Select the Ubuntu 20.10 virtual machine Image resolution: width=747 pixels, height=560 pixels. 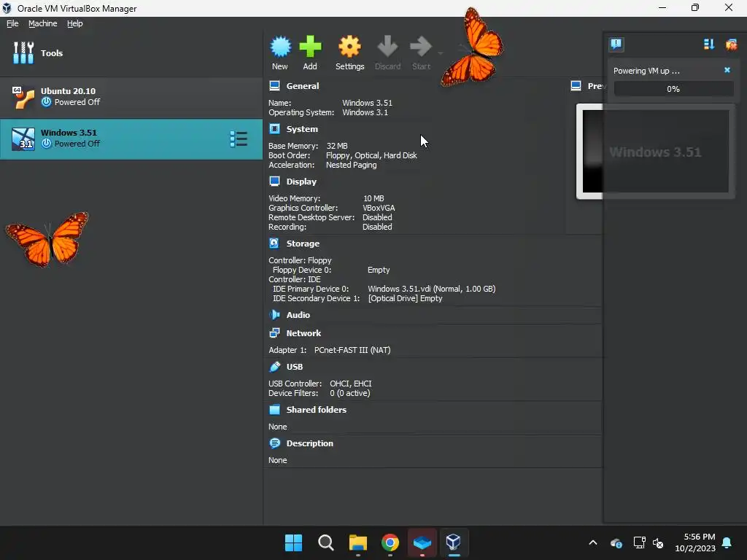pos(131,97)
